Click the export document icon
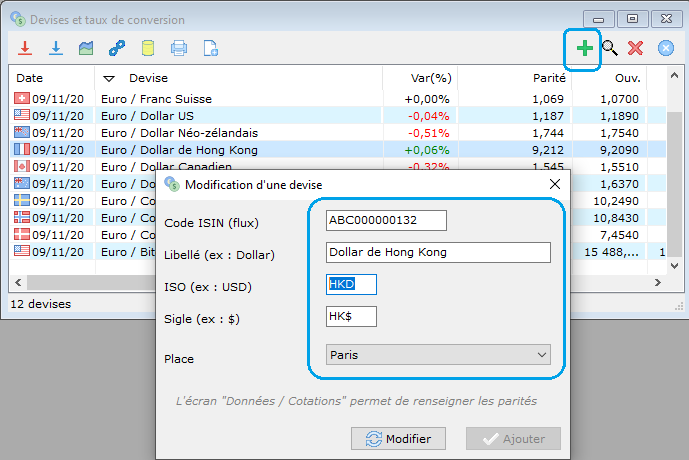This screenshot has height=460, width=689. pyautogui.click(x=210, y=48)
